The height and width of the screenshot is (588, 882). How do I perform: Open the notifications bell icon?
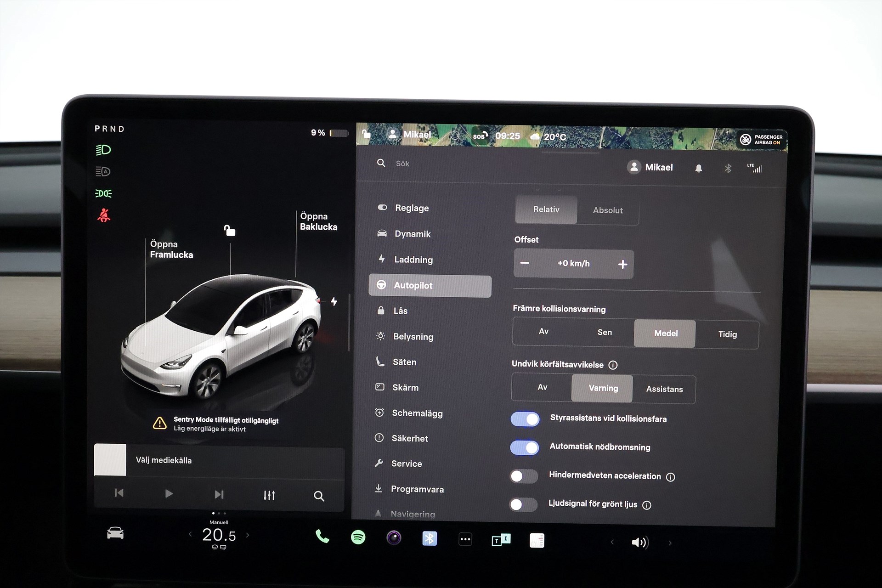tap(698, 169)
